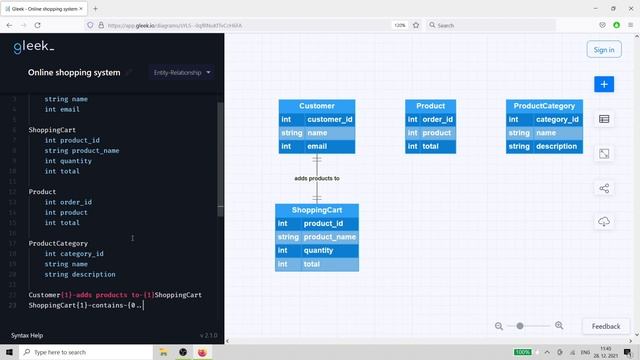640x360 pixels.
Task: Click the browser forward arrow
Action: click(x=24, y=25)
